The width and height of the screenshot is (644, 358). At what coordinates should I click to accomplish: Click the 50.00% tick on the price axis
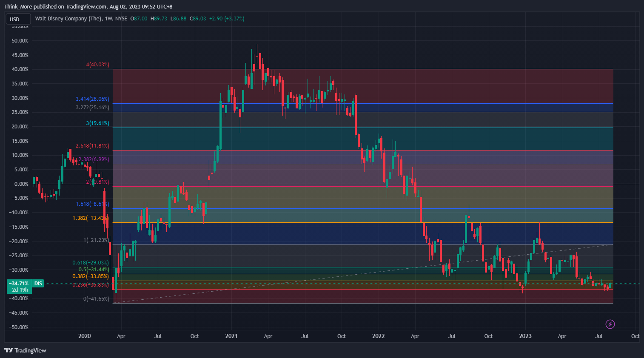[20, 41]
